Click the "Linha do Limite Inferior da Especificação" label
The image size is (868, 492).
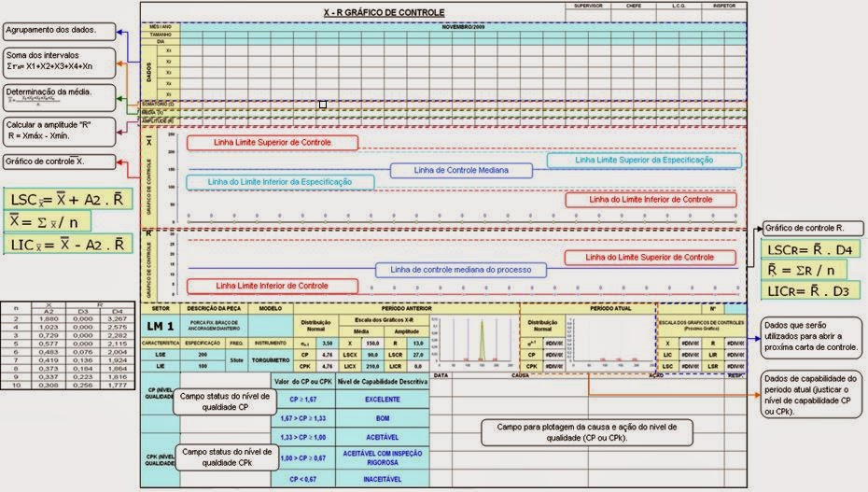coord(280,182)
